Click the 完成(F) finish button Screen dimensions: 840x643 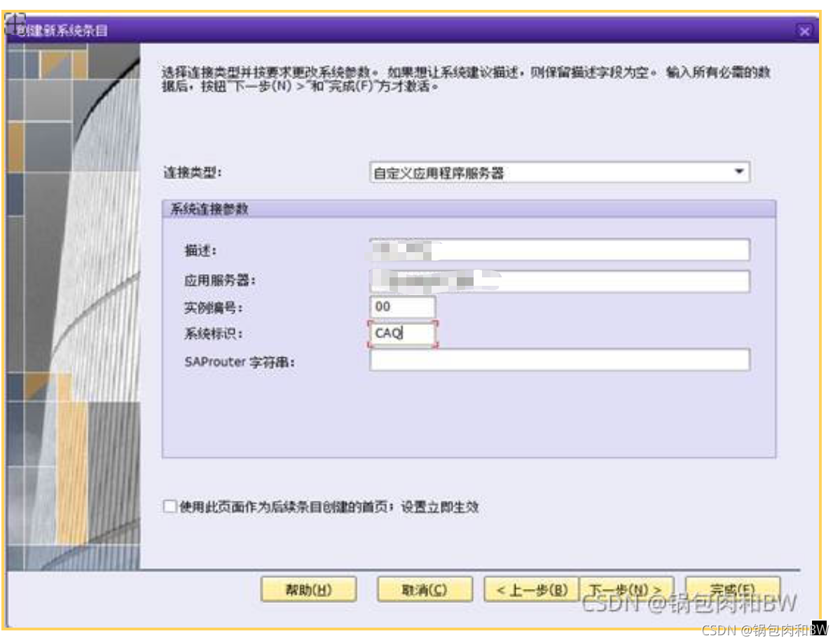click(x=733, y=590)
